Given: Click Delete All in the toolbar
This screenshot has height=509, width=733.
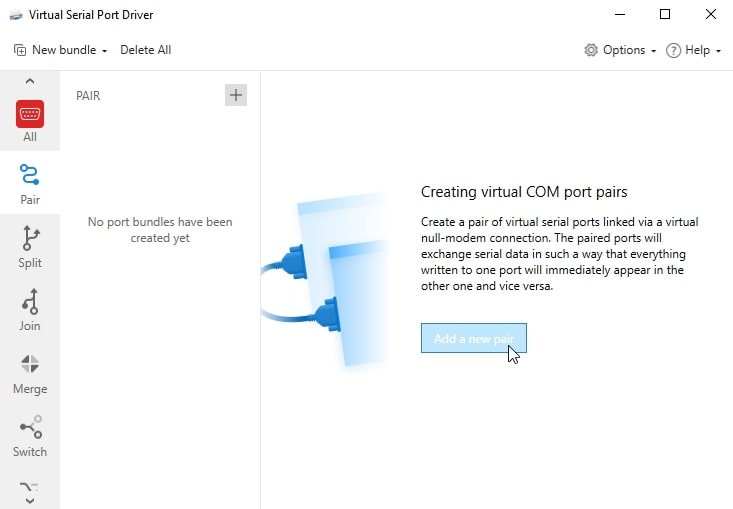Looking at the screenshot, I should 145,50.
